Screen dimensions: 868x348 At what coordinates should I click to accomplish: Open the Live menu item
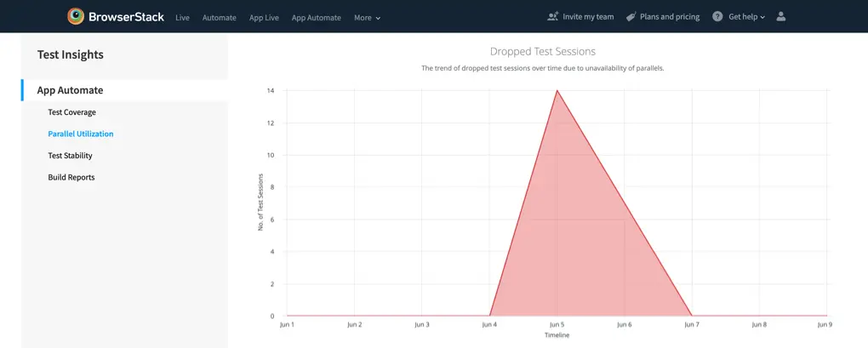pyautogui.click(x=182, y=17)
